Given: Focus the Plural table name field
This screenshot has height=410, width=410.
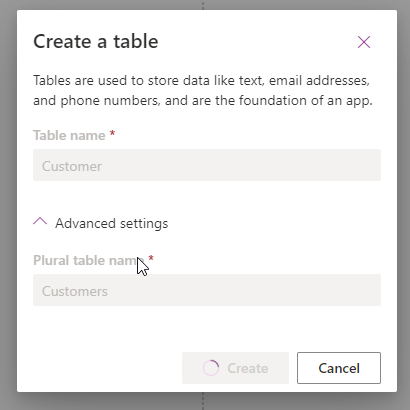Looking at the screenshot, I should tap(207, 290).
